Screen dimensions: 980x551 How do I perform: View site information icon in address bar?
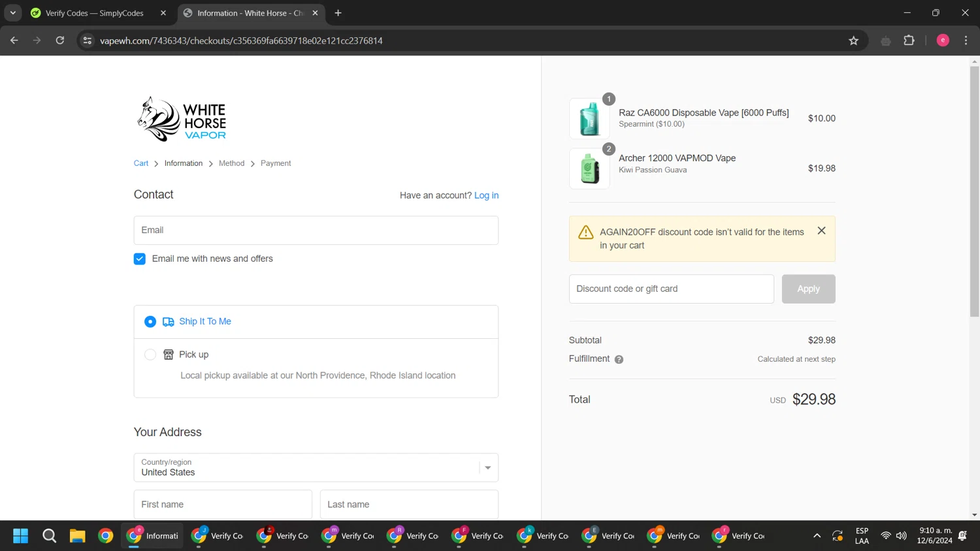[x=88, y=40]
